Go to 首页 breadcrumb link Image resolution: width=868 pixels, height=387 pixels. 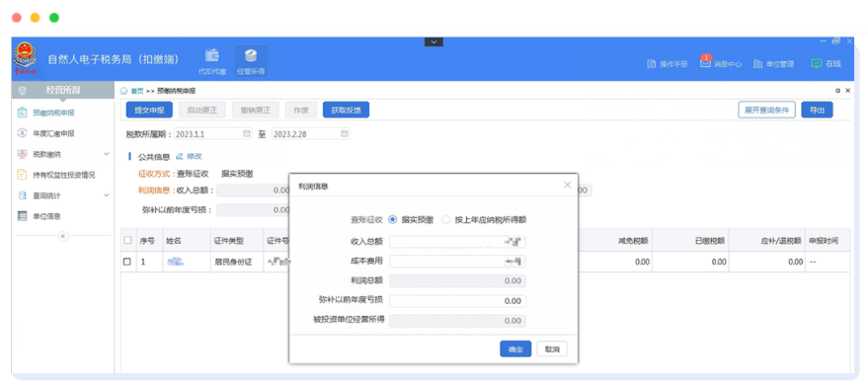click(x=136, y=91)
